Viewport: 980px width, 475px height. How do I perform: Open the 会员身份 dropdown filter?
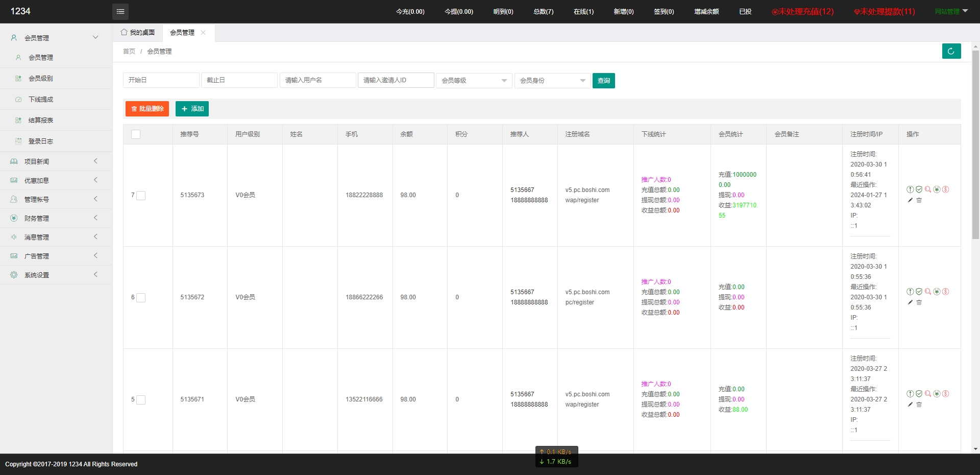pyautogui.click(x=552, y=81)
